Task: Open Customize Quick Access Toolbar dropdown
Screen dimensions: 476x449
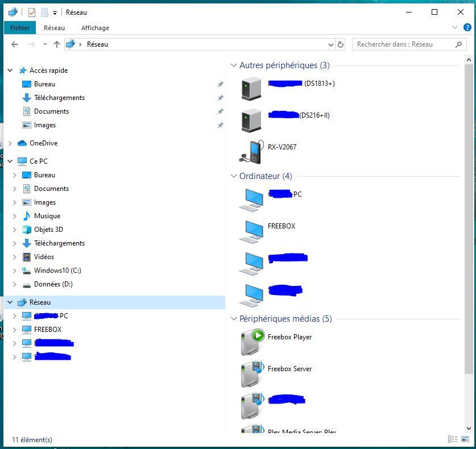Action: 55,13
